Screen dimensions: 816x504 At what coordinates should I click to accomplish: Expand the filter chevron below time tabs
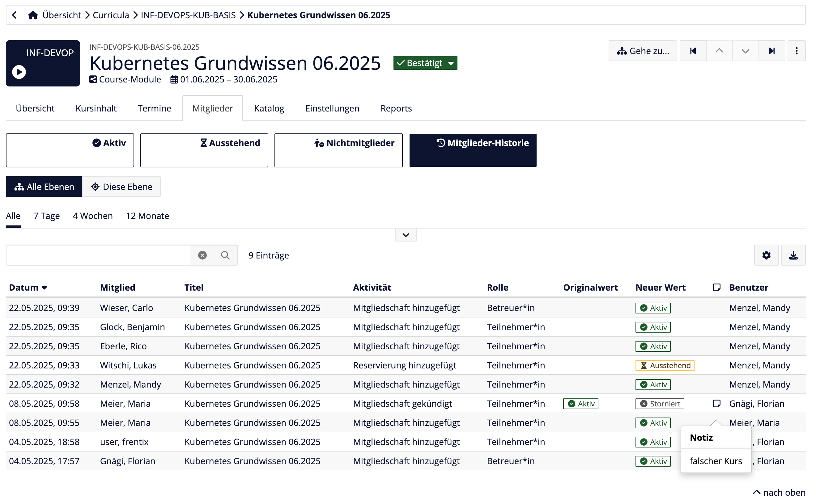pyautogui.click(x=406, y=235)
